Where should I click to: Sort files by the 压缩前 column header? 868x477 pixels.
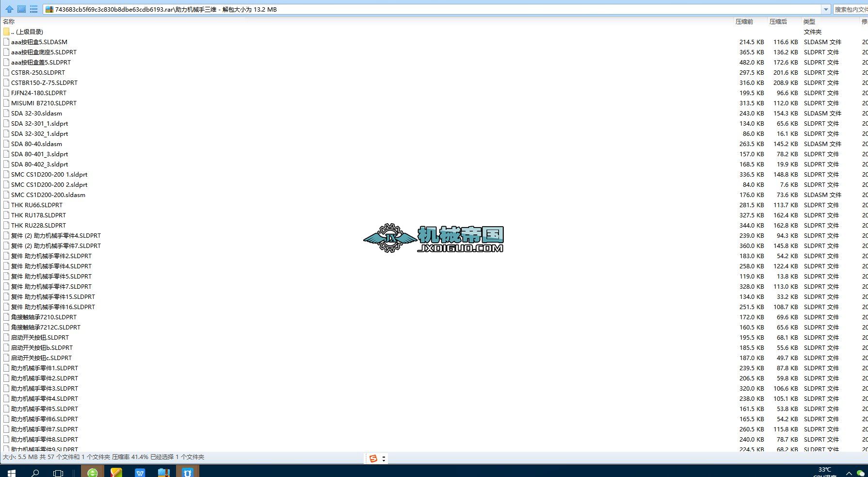click(x=744, y=21)
